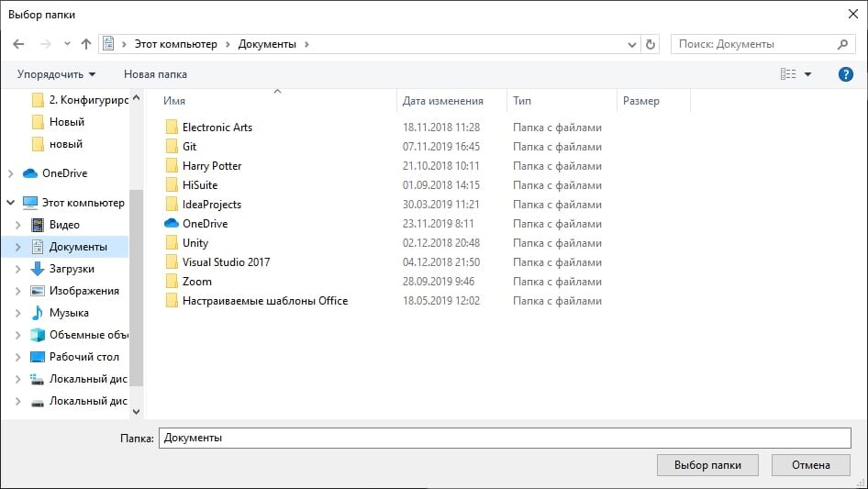Screen dimensions: 868x489
Task: Select the OneDrive cloud icon in file list
Action: (172, 223)
